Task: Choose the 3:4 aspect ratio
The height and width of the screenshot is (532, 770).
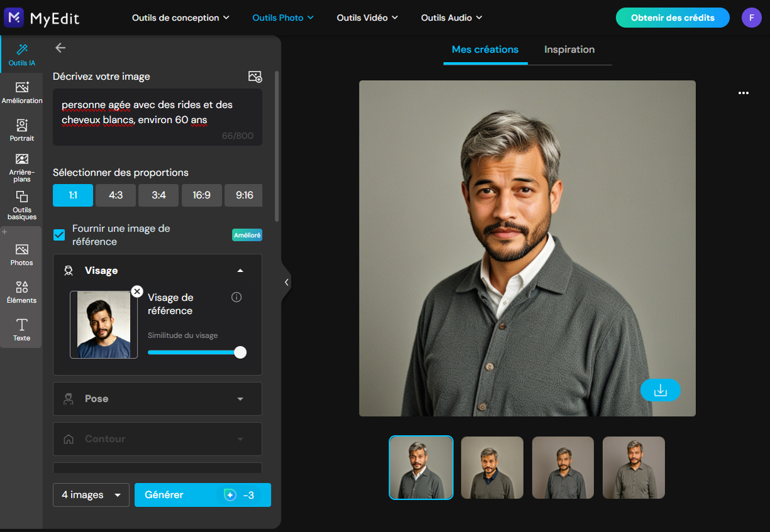Action: tap(158, 195)
